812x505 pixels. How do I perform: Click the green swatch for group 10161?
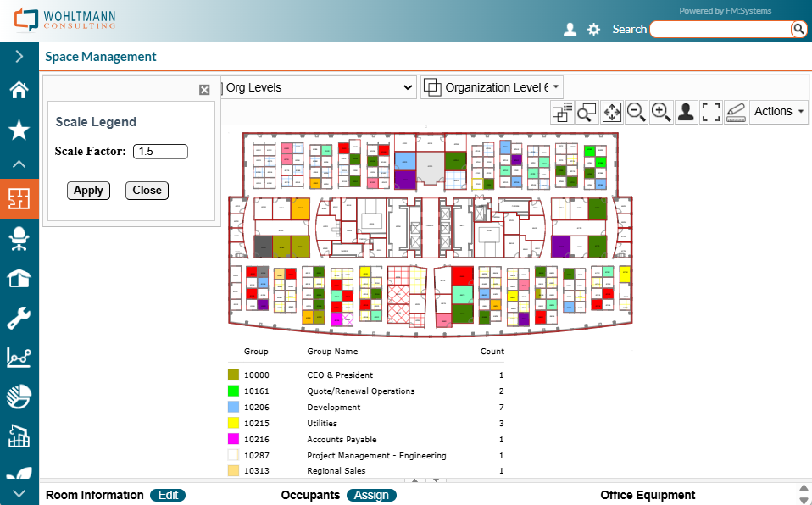click(x=233, y=391)
